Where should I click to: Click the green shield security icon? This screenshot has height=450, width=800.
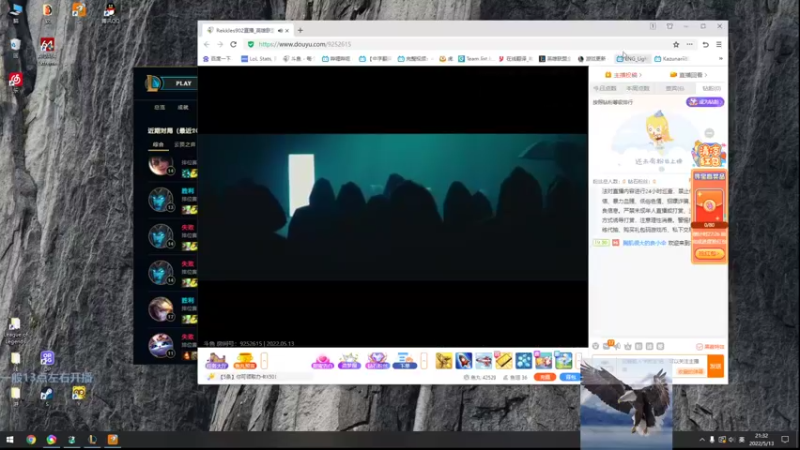coord(251,44)
